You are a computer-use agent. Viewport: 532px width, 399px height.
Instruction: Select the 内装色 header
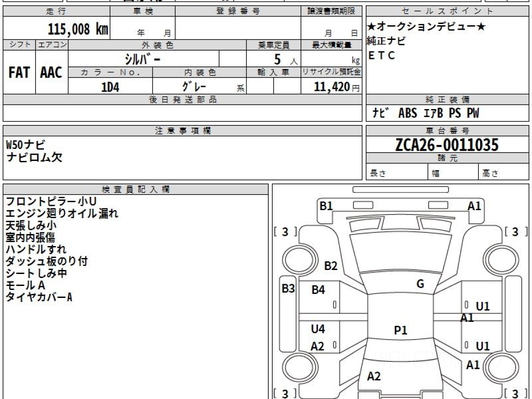click(199, 72)
